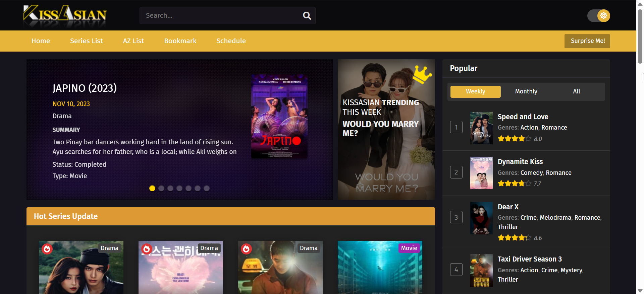This screenshot has height=294, width=644.
Task: Click the star rating for Dynamite Kiss
Action: [x=515, y=183]
